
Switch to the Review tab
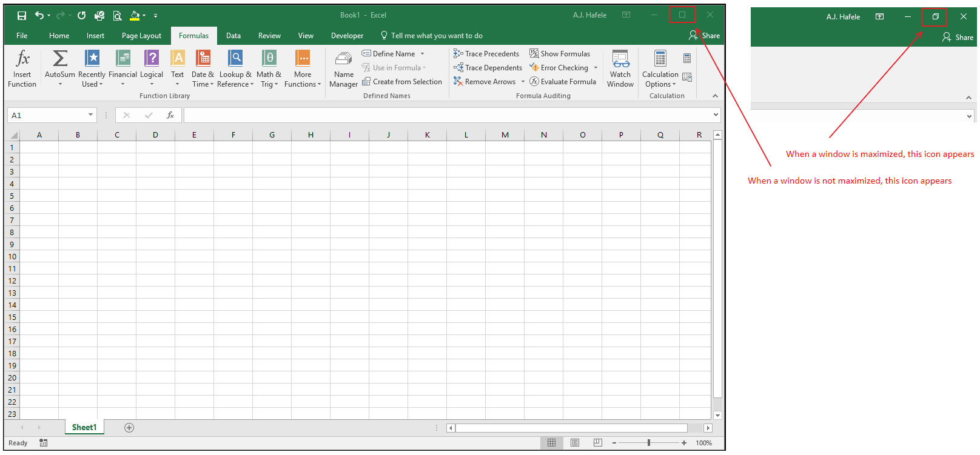[x=269, y=36]
